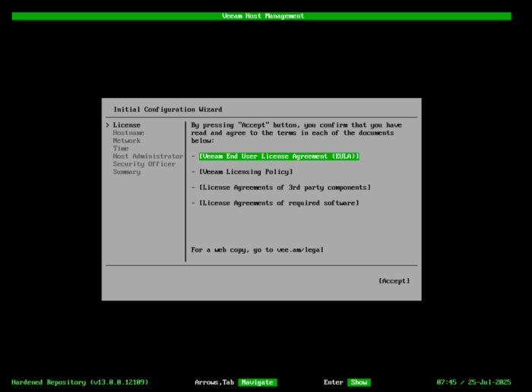Open License Agreements of required software
532x392 pixels.
(279, 203)
